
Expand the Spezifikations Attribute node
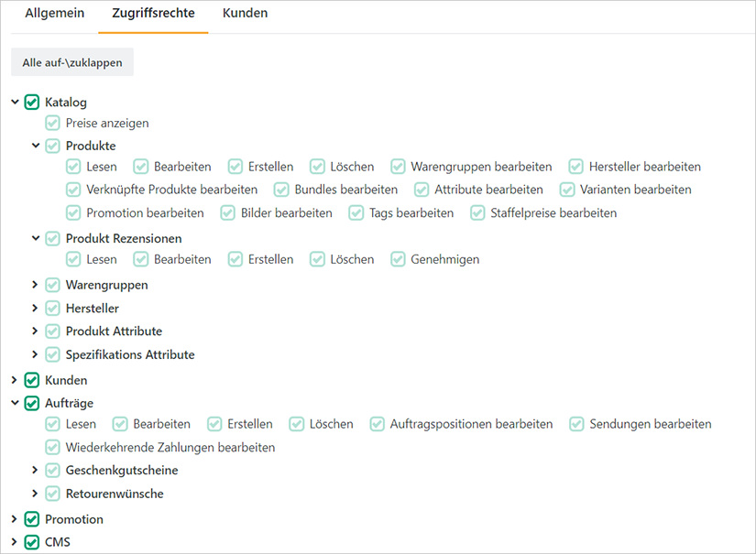(35, 354)
